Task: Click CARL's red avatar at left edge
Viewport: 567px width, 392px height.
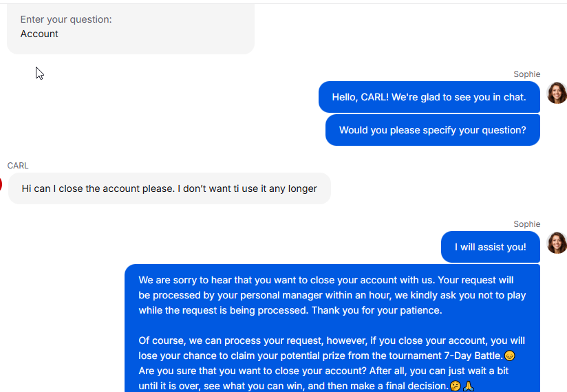Action: tap(1, 184)
